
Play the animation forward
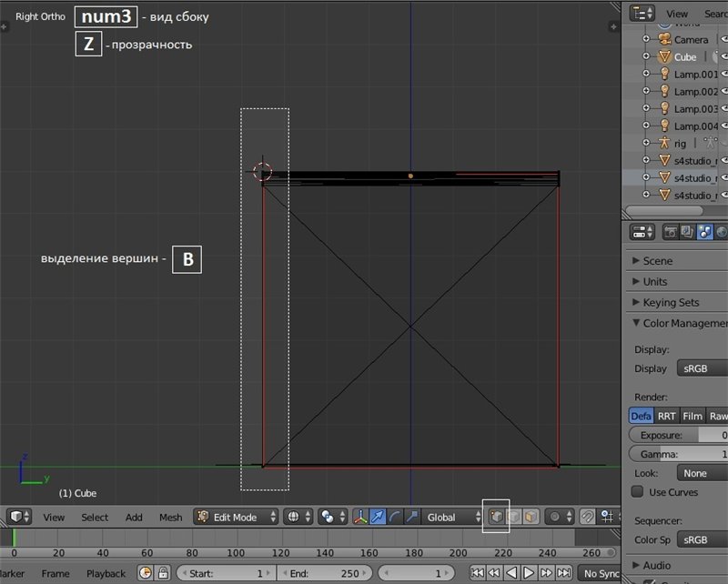[529, 573]
